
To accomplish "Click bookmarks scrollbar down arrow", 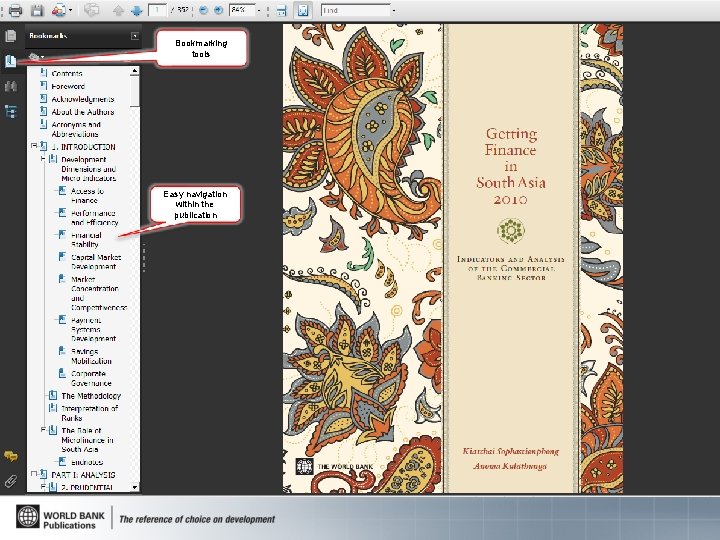I will [135, 487].
